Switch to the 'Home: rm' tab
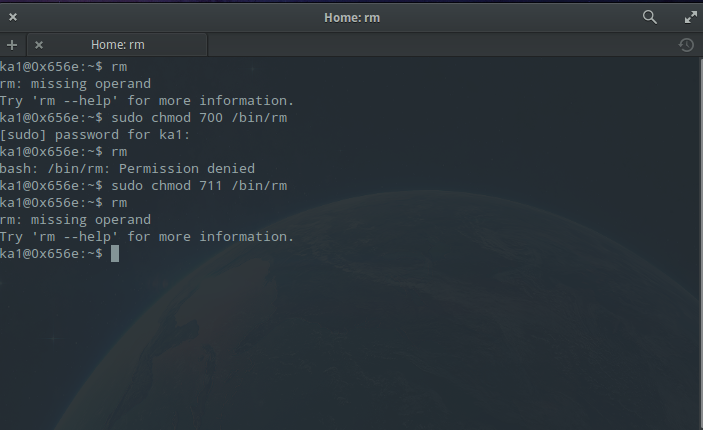 pyautogui.click(x=119, y=45)
